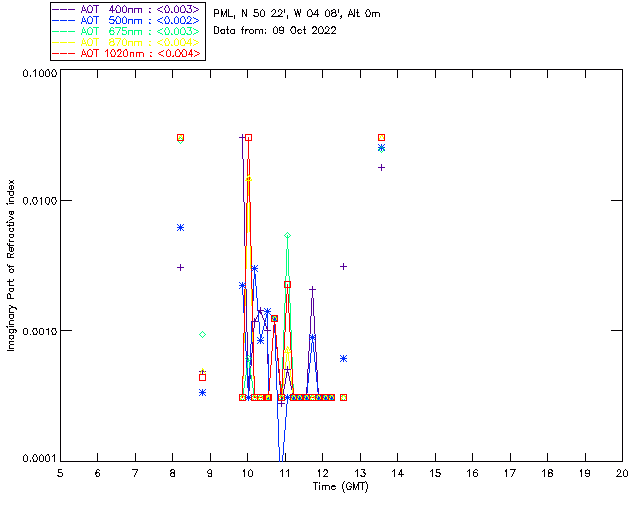Select the green diamond marker near 0.0009 before 9 hours
This screenshot has height=512, width=640.
coord(202,334)
